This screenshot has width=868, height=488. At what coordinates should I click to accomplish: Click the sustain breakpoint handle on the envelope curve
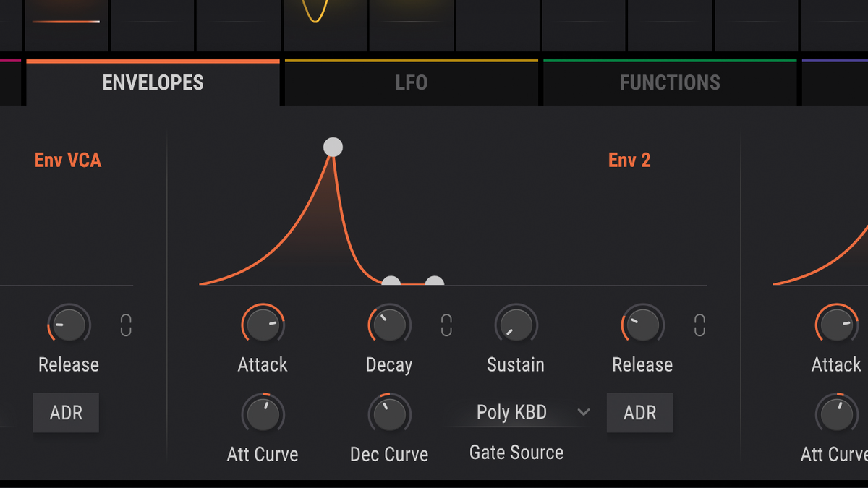tap(391, 281)
